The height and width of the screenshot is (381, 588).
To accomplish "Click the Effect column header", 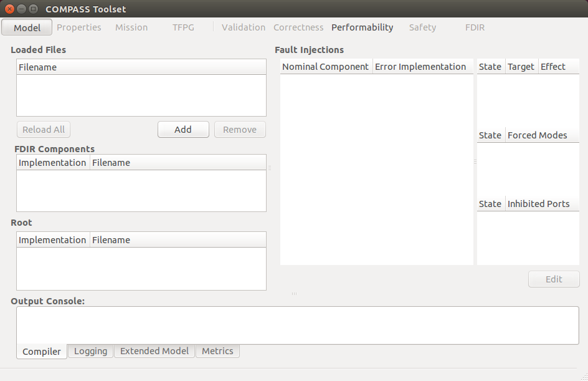I will (x=559, y=67).
